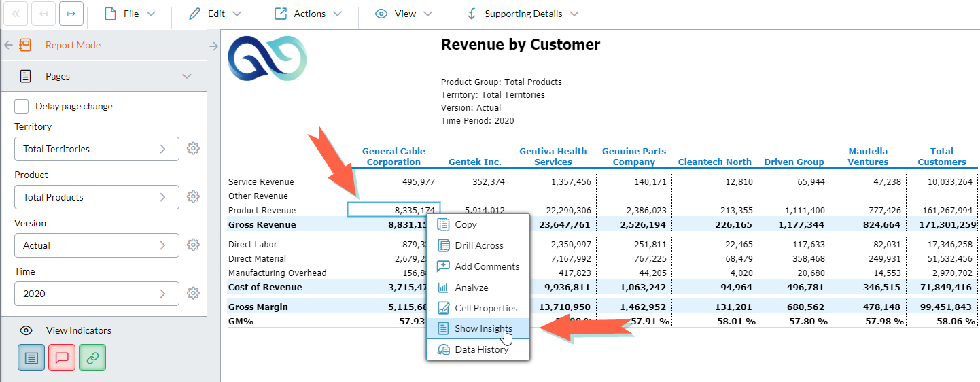
Task: Open the Territory Total Territories selector
Action: coord(97,149)
